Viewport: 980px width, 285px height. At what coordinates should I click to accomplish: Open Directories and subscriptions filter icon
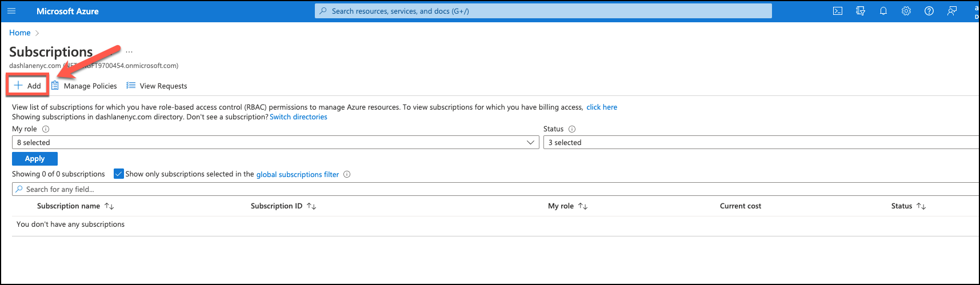(861, 11)
